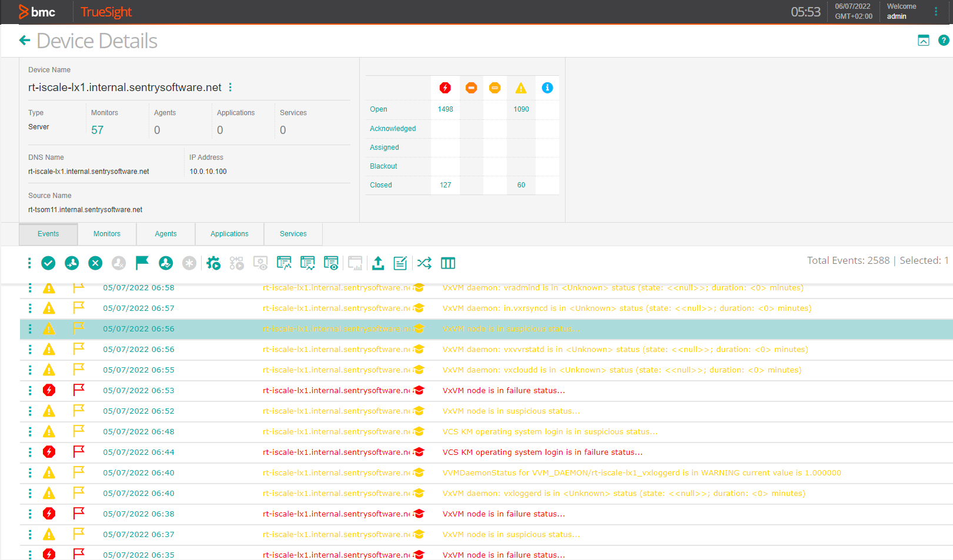Screen dimensions: 953x560
Task: Select the 06:48 VCS KM suspicious status row
Action: 550,431
